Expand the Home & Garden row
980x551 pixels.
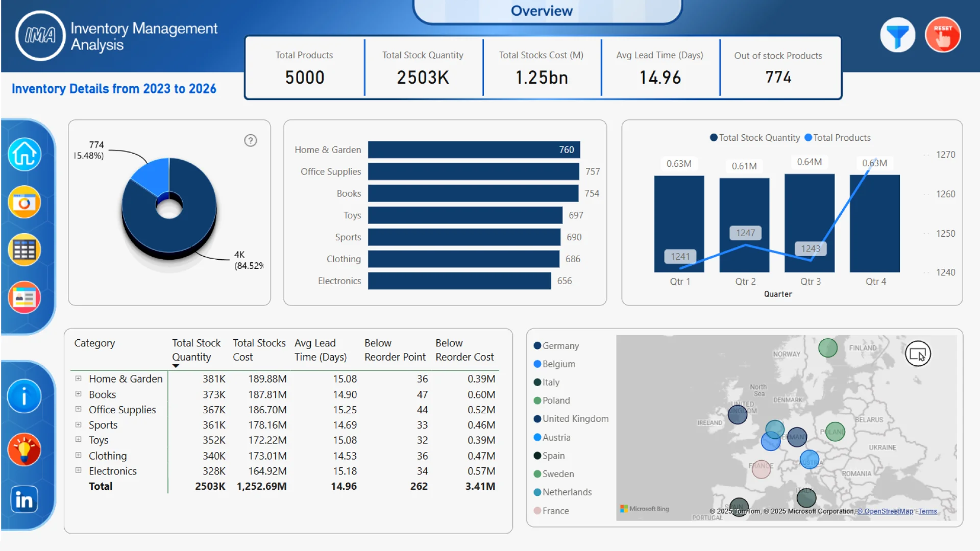78,379
